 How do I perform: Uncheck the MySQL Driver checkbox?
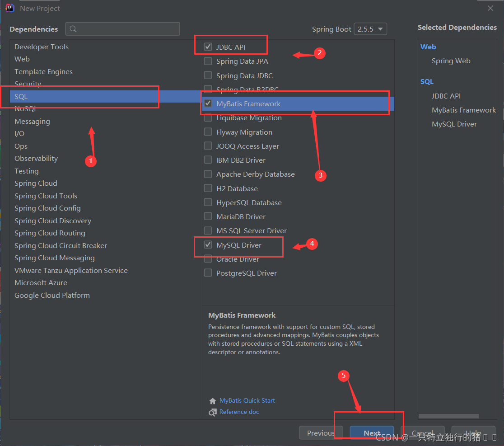[x=208, y=245]
